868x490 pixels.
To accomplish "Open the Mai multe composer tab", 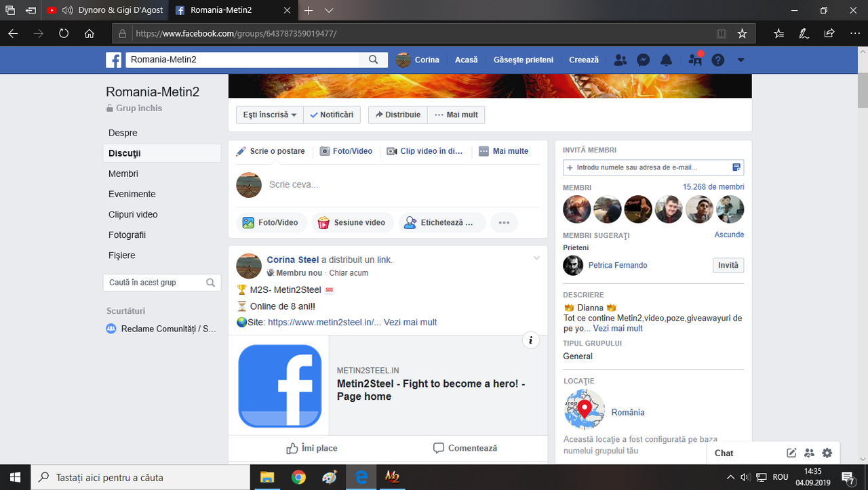I will coord(504,151).
